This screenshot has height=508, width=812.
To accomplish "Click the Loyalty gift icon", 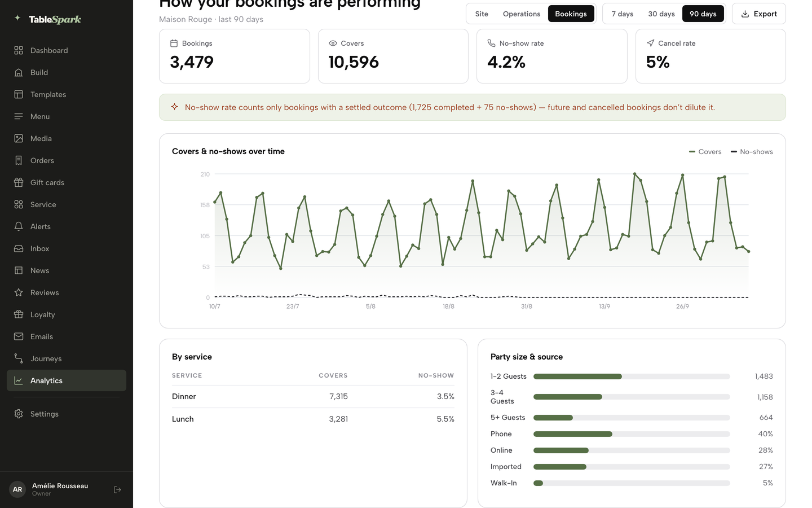I will pos(19,314).
